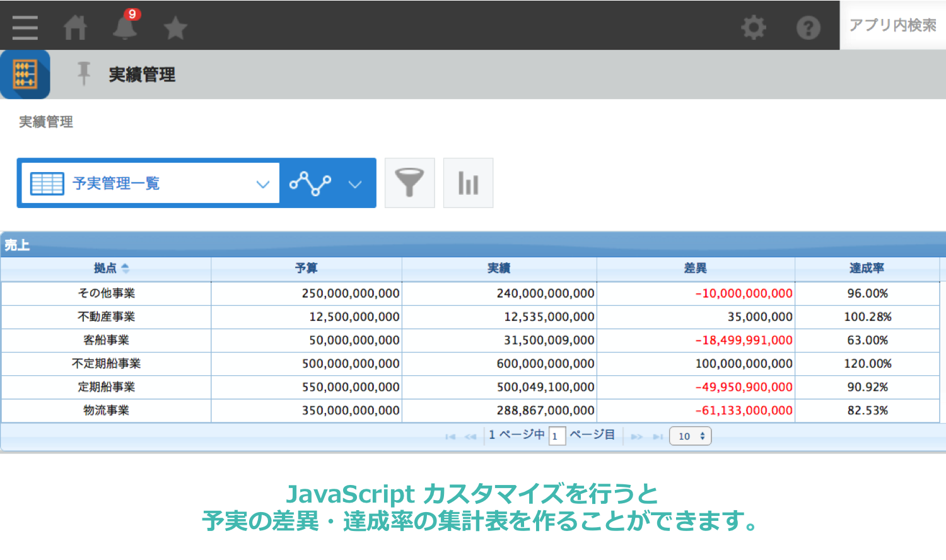Click budget value 550,000,000,000
This screenshot has height=560, width=946.
(351, 387)
